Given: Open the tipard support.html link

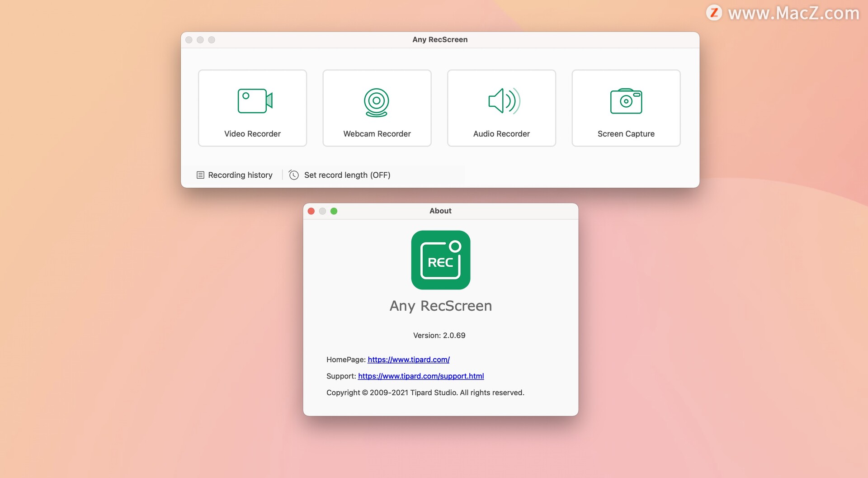Looking at the screenshot, I should [421, 376].
